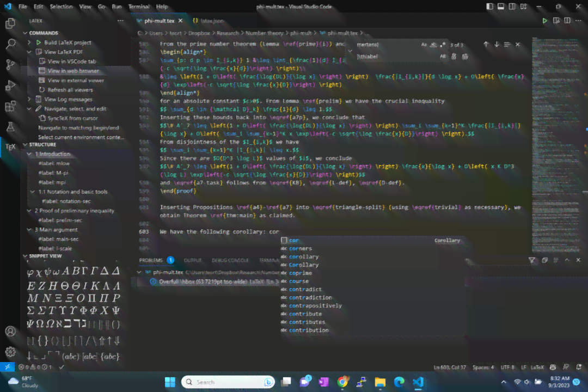The height and width of the screenshot is (392, 588).
Task: Open the File menu
Action: (x=22, y=7)
